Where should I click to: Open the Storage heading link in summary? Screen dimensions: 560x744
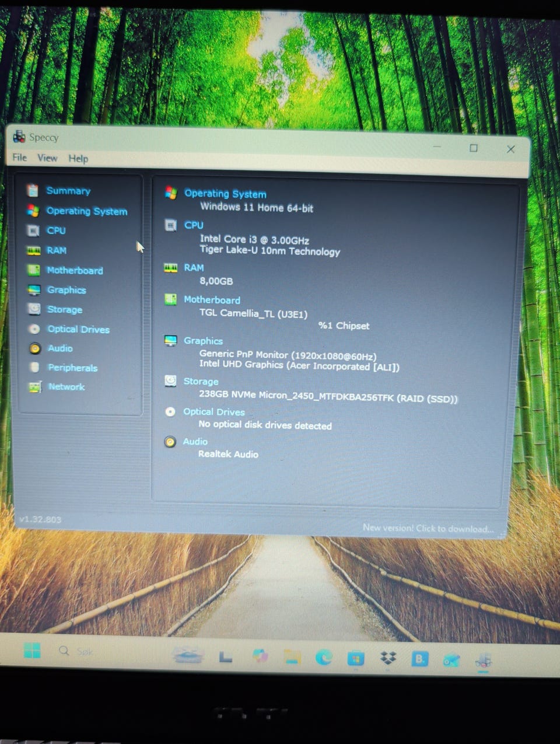[x=201, y=382]
